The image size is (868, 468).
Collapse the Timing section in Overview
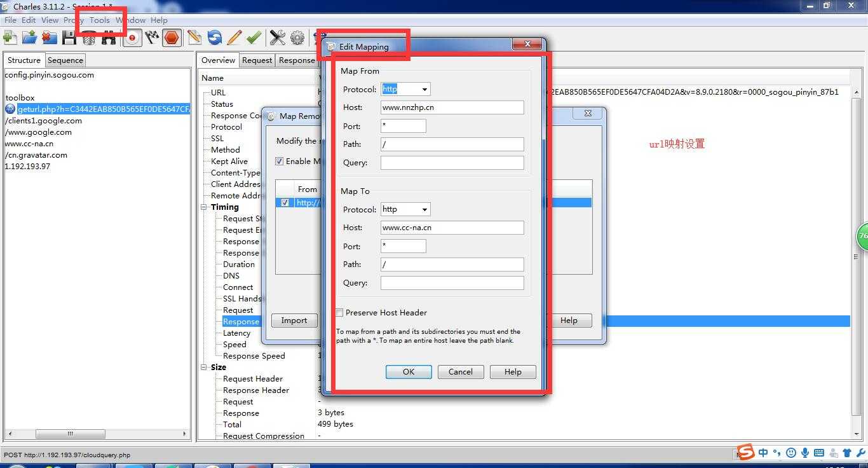205,207
